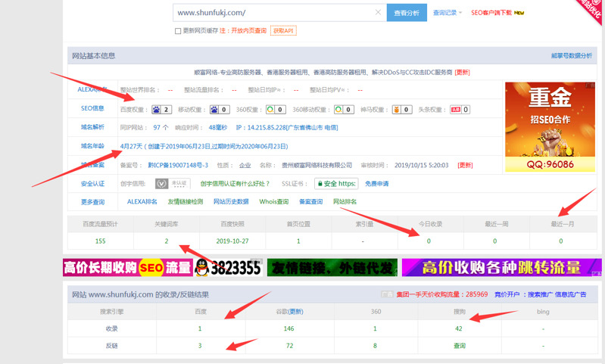
Task: Open the 熊掌号数据分析 link
Action: [572, 56]
